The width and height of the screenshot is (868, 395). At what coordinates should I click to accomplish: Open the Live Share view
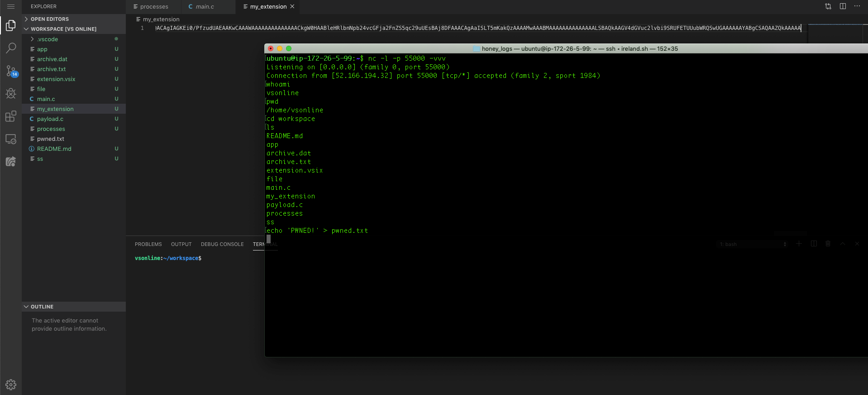click(x=11, y=162)
